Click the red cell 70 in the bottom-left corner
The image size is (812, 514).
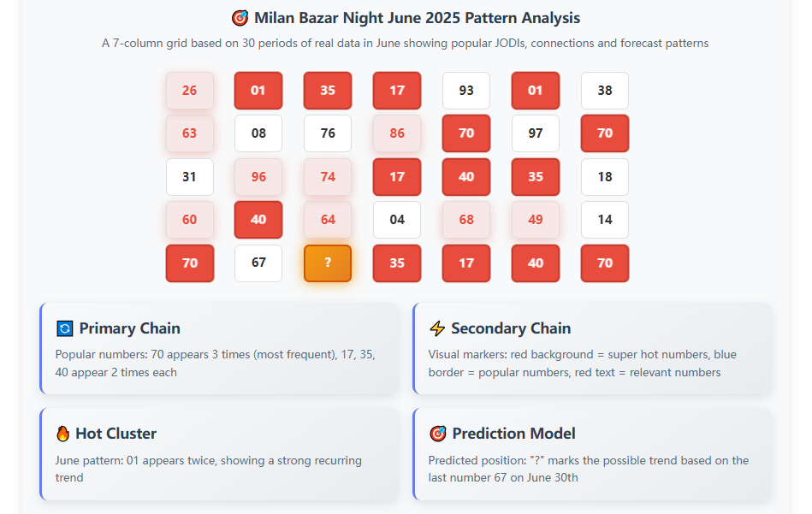(190, 263)
